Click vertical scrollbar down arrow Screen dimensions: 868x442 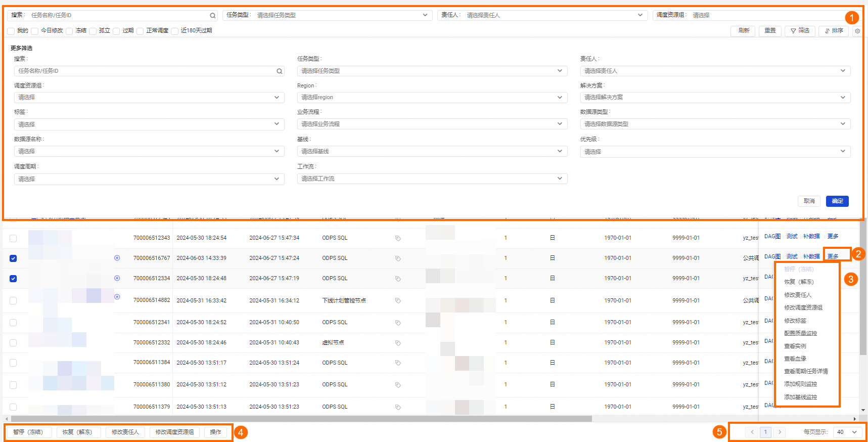(x=863, y=410)
